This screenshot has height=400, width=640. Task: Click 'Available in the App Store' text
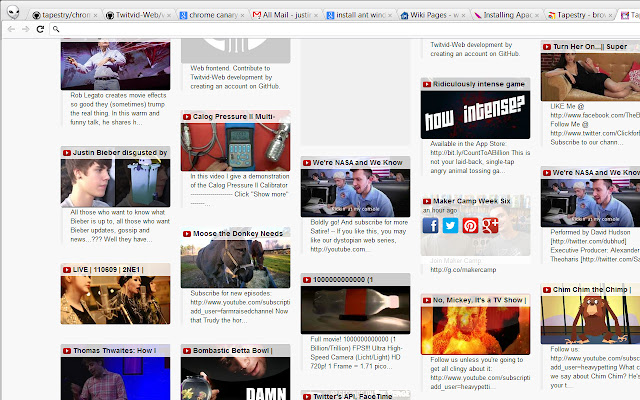point(480,157)
